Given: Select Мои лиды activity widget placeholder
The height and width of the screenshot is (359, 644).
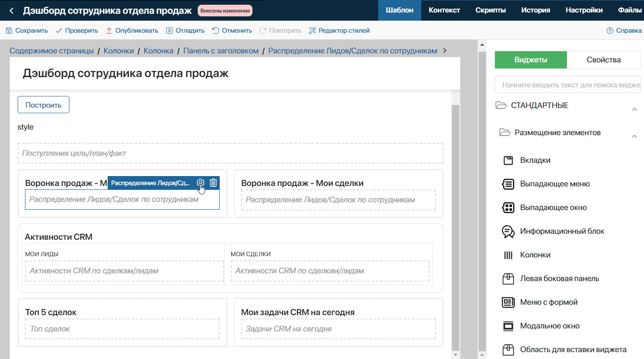Looking at the screenshot, I should click(x=124, y=271).
